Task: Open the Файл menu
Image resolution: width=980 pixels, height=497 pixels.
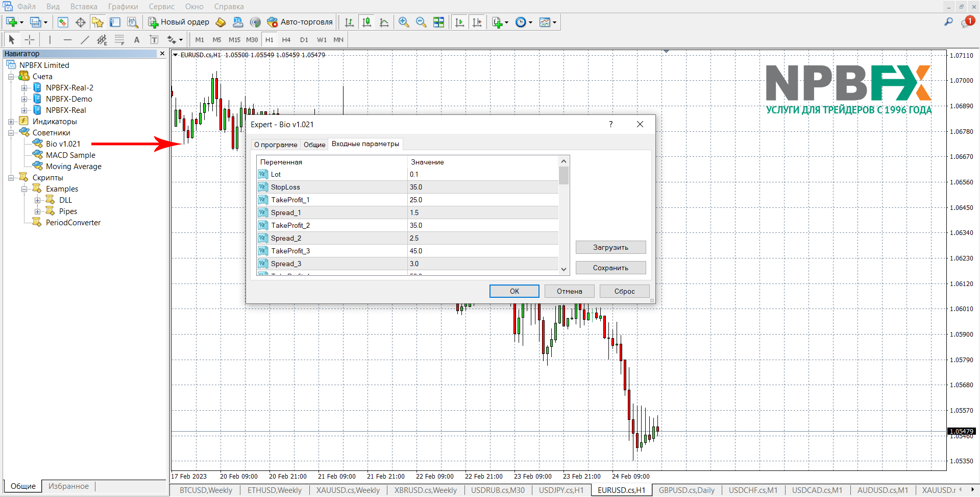Action: (x=26, y=7)
